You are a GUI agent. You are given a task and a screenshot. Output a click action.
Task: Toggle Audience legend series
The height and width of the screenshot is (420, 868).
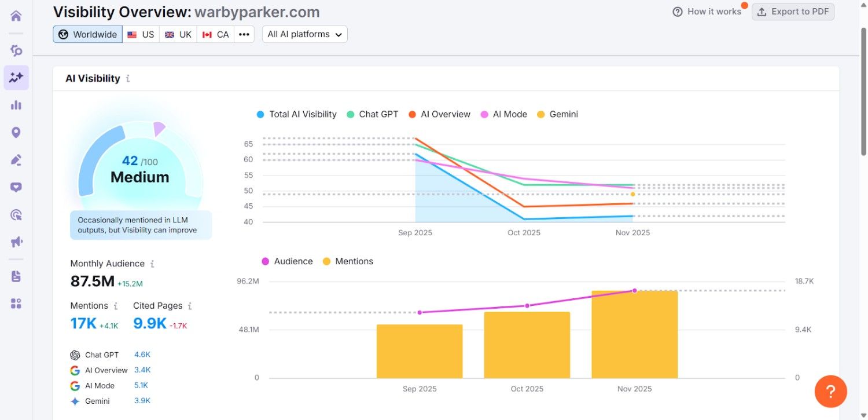click(x=287, y=261)
